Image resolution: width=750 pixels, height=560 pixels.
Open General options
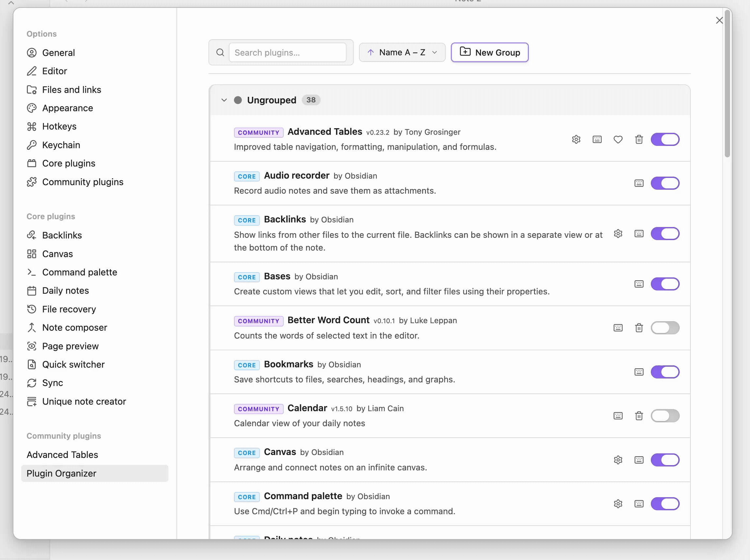(95, 53)
